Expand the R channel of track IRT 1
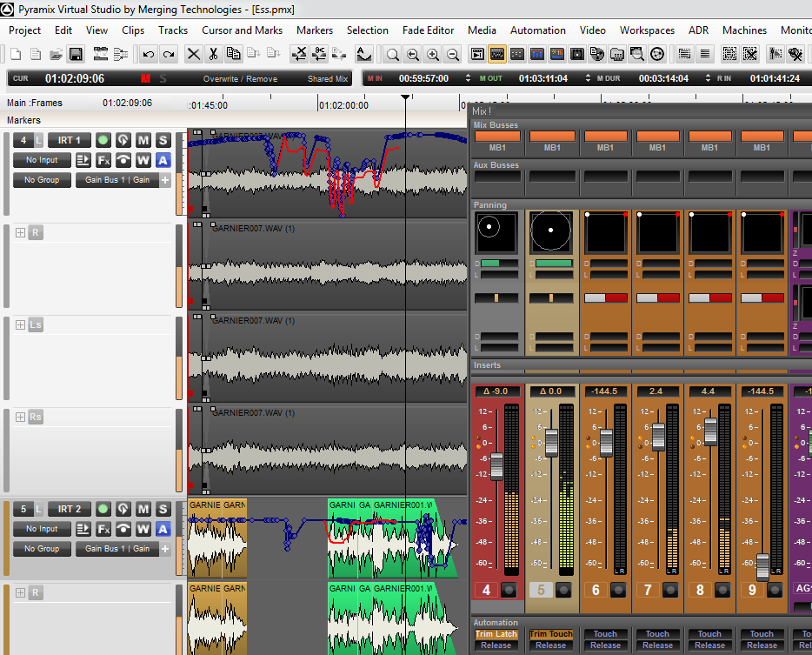This screenshot has width=812, height=655. pos(20,232)
